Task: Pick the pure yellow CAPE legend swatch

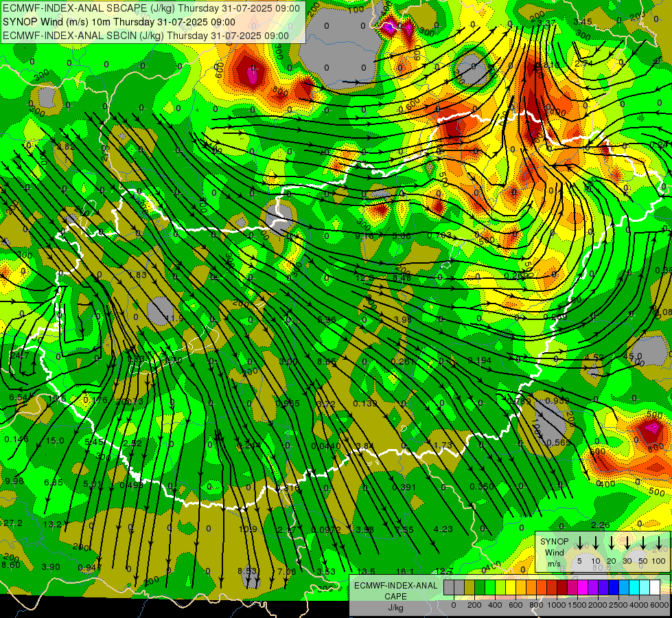Action: point(511,588)
